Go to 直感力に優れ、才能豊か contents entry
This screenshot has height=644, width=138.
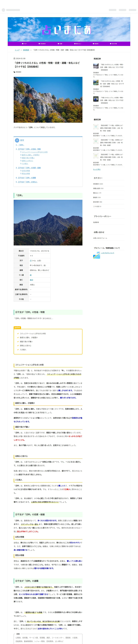tap(31, 155)
